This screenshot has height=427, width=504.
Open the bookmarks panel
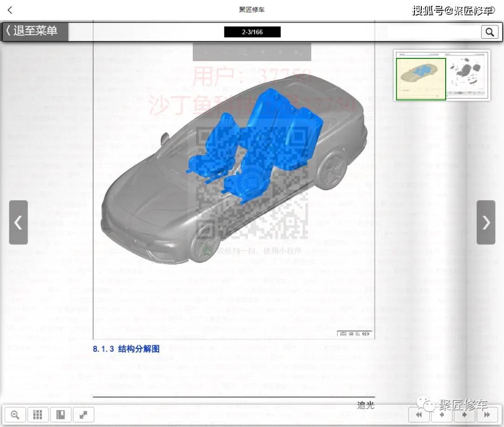pyautogui.click(x=60, y=414)
